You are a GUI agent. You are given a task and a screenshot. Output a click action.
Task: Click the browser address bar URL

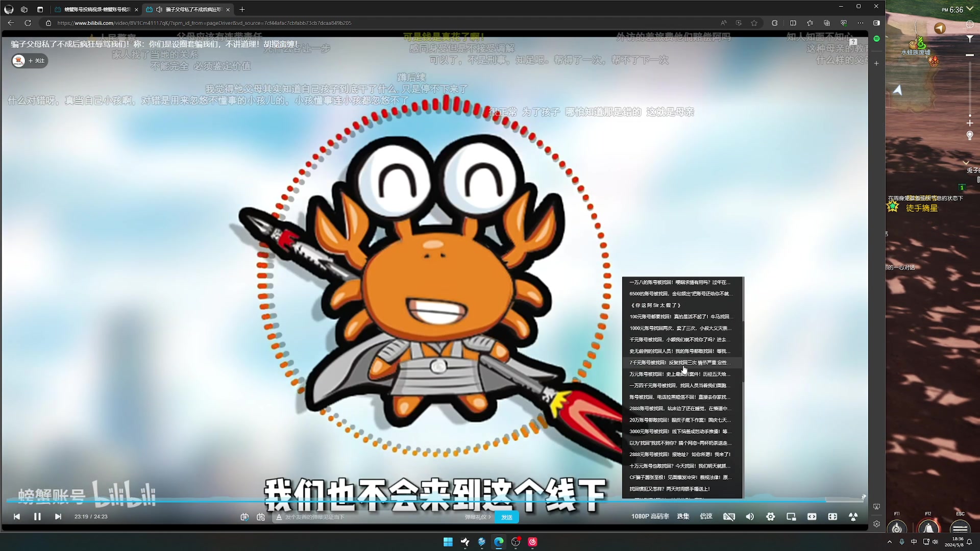click(x=204, y=23)
